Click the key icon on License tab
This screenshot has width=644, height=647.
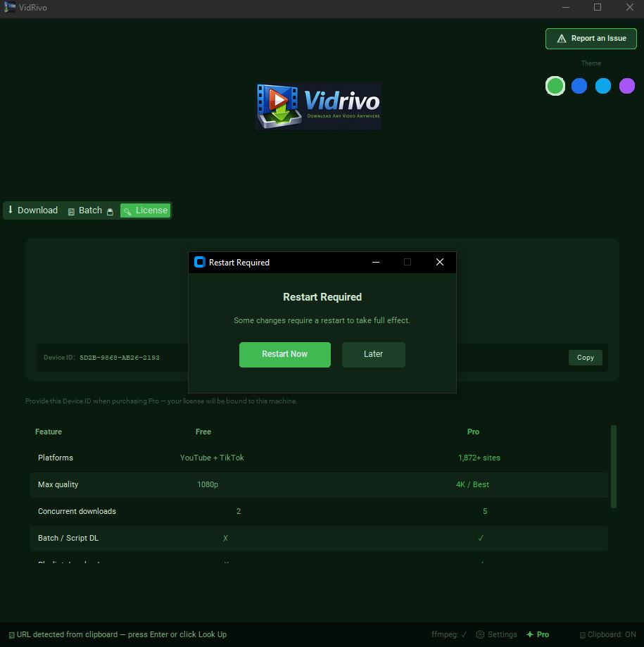coord(127,212)
